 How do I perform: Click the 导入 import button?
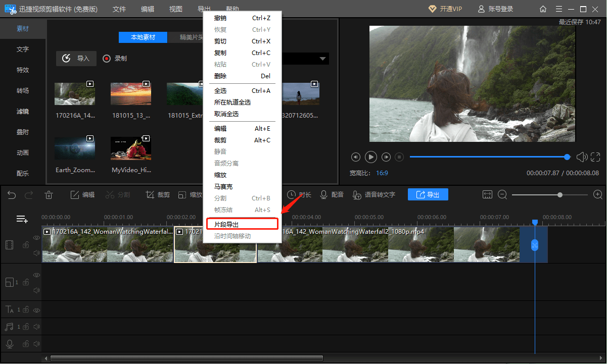point(76,59)
